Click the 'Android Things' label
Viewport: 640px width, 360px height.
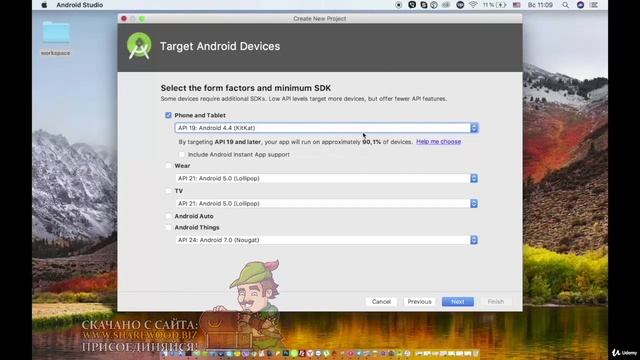[197, 227]
